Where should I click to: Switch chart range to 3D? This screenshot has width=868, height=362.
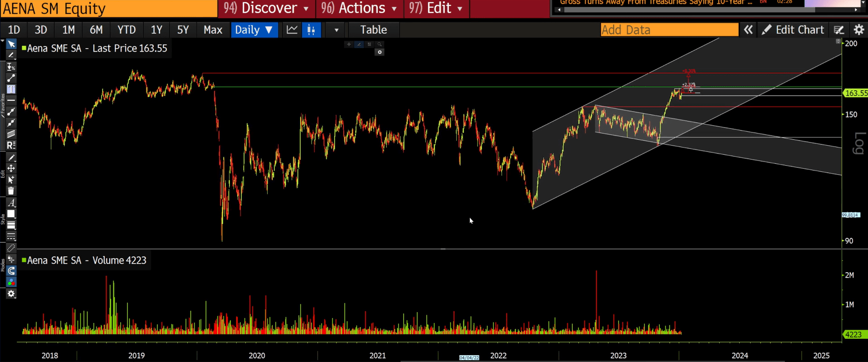click(x=41, y=30)
